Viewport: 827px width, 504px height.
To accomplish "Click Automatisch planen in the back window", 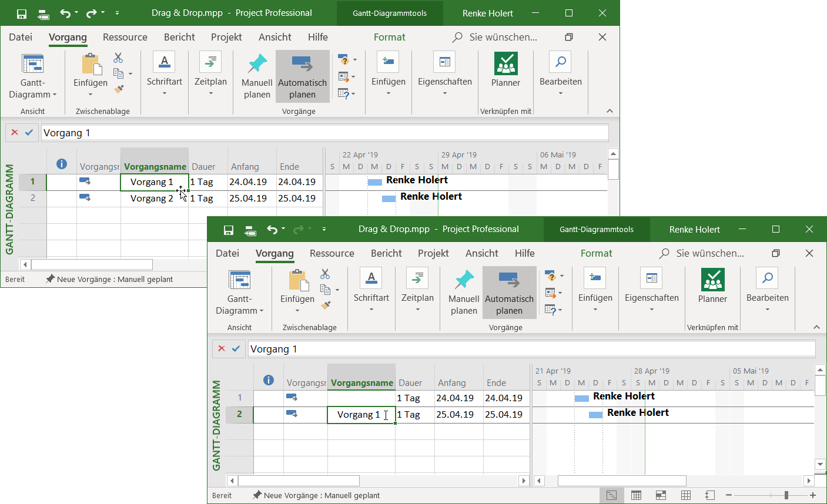I will [302, 76].
